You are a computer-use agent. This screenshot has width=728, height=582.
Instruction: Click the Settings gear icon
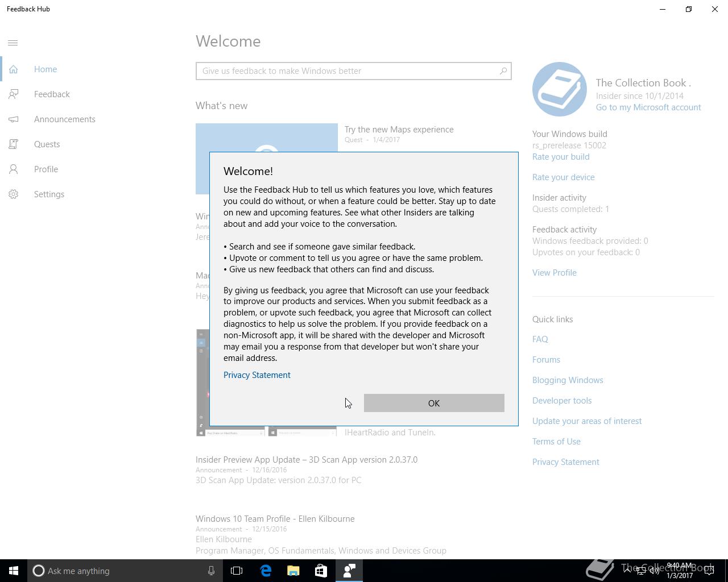[13, 194]
